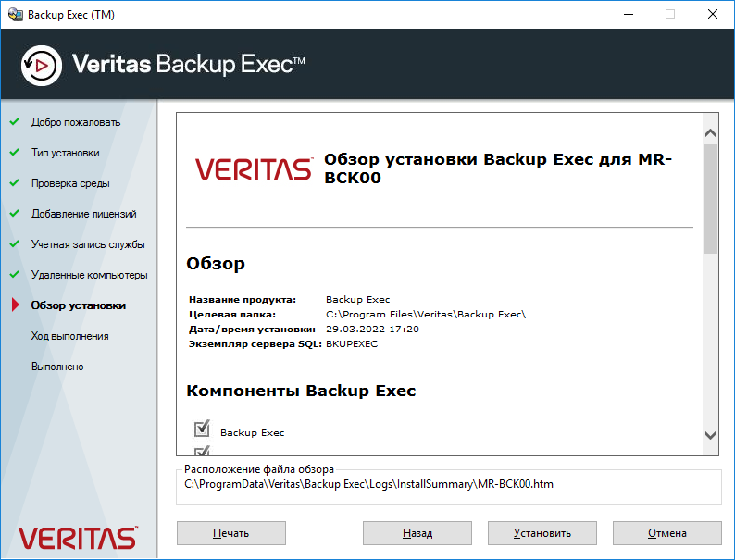This screenshot has width=735, height=560.
Task: Click the green checkmark beside Добавление лицензий
Action: pos(15,213)
